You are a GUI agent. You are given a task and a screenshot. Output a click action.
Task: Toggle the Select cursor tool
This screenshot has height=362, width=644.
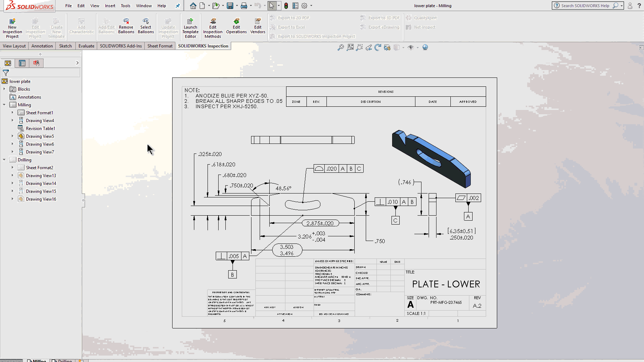[272, 6]
